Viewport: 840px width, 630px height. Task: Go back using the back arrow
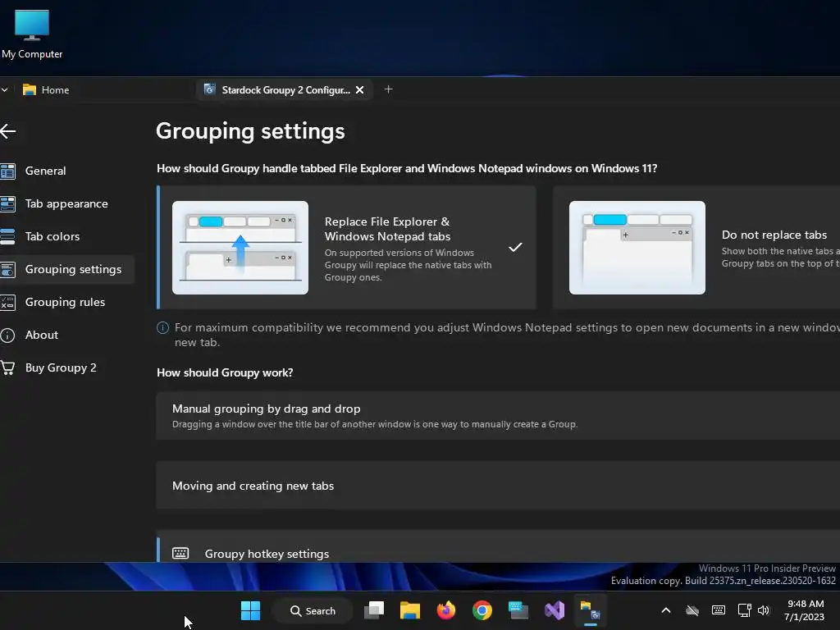(8, 130)
